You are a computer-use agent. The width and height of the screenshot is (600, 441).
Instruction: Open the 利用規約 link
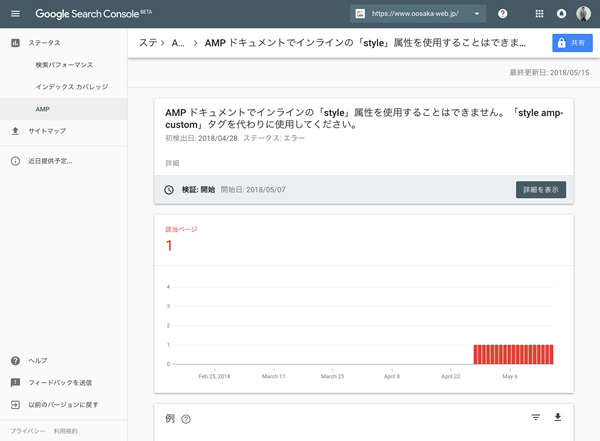pos(65,431)
